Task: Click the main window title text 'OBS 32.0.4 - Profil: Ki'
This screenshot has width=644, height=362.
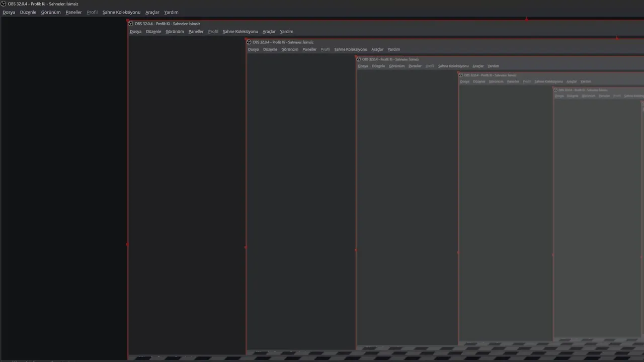Action: pyautogui.click(x=27, y=4)
